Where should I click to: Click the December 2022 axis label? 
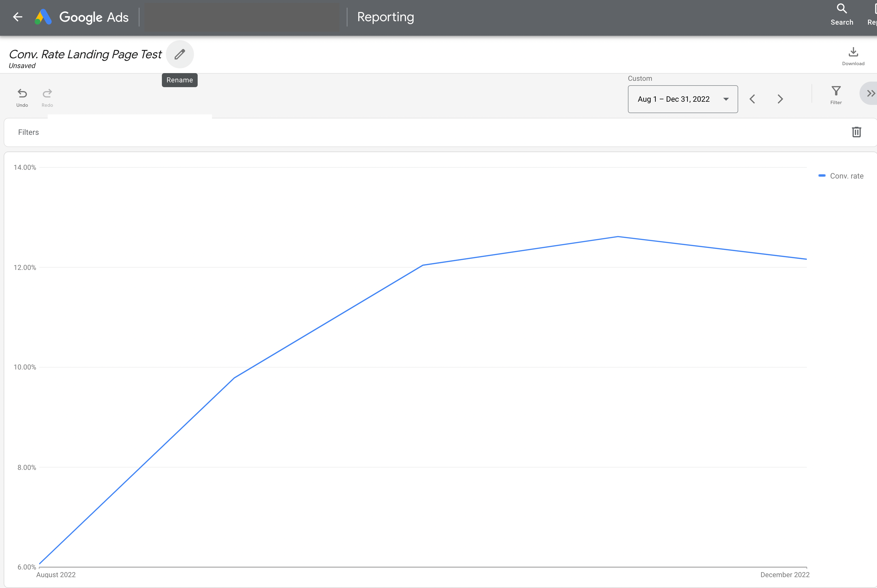coord(785,574)
